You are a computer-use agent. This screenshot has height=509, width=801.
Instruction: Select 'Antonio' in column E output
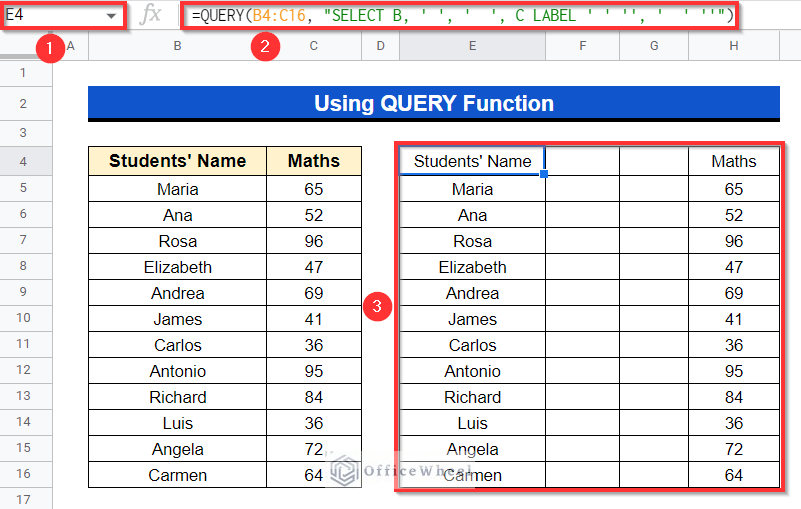(473, 372)
